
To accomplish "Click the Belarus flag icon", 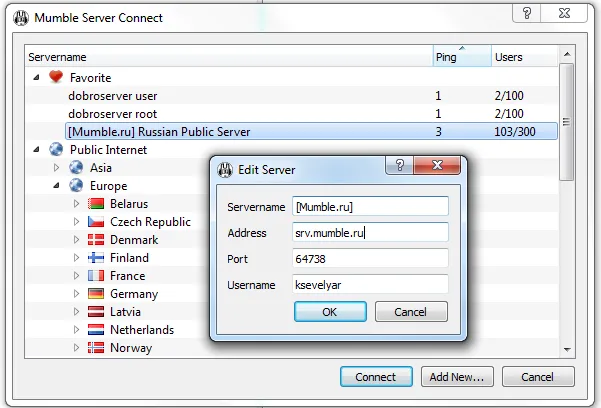I will click(x=96, y=204).
